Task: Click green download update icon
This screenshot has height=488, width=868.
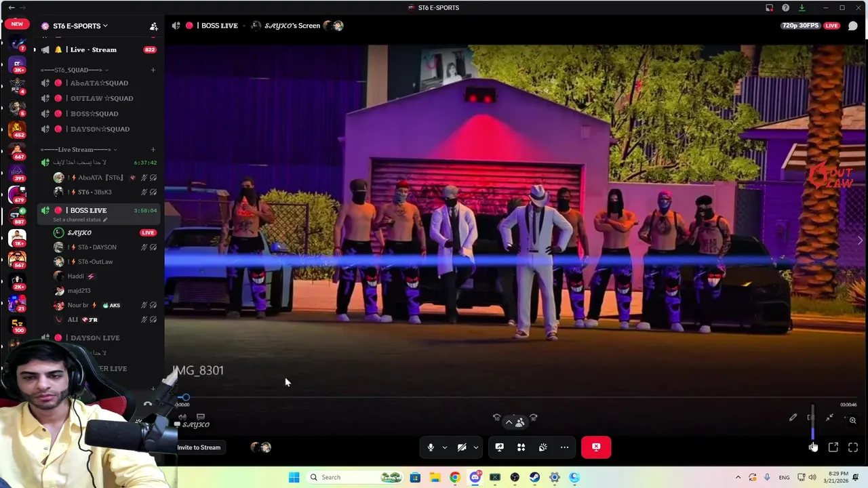Action: tap(802, 7)
